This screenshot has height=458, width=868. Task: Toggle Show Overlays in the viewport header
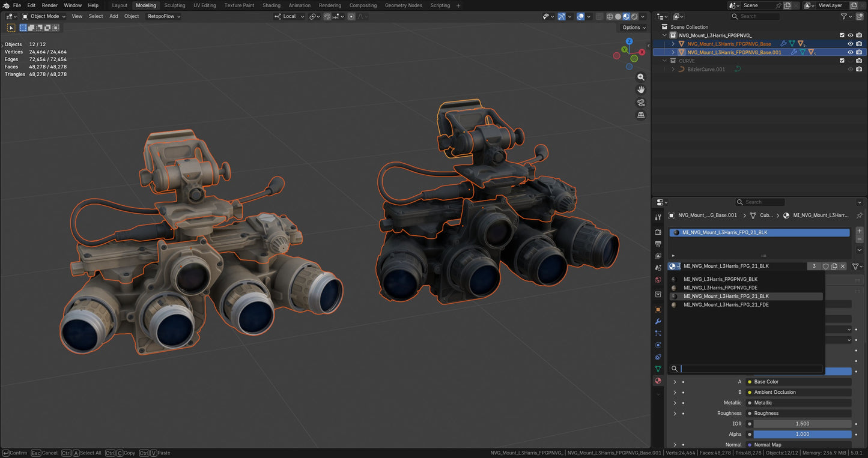point(581,16)
